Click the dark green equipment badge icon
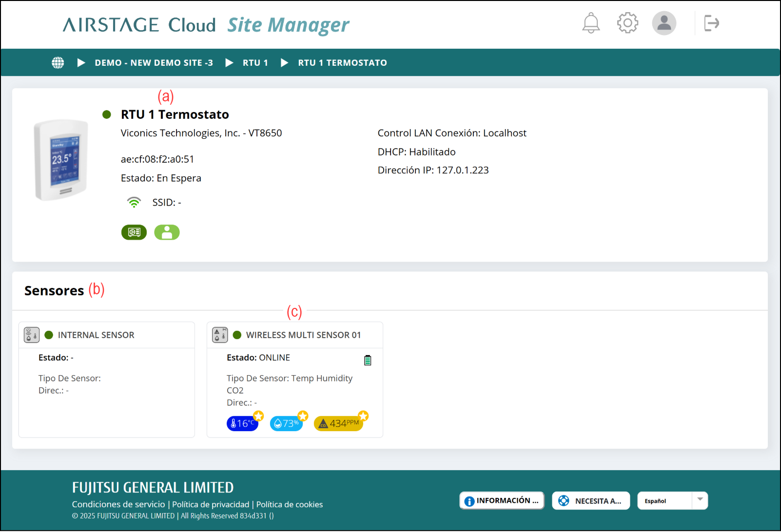Viewport: 781px width, 532px height. pos(134,232)
